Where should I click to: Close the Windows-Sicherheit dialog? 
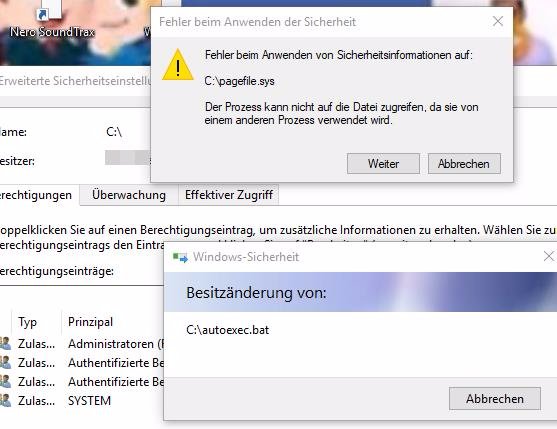click(x=549, y=256)
